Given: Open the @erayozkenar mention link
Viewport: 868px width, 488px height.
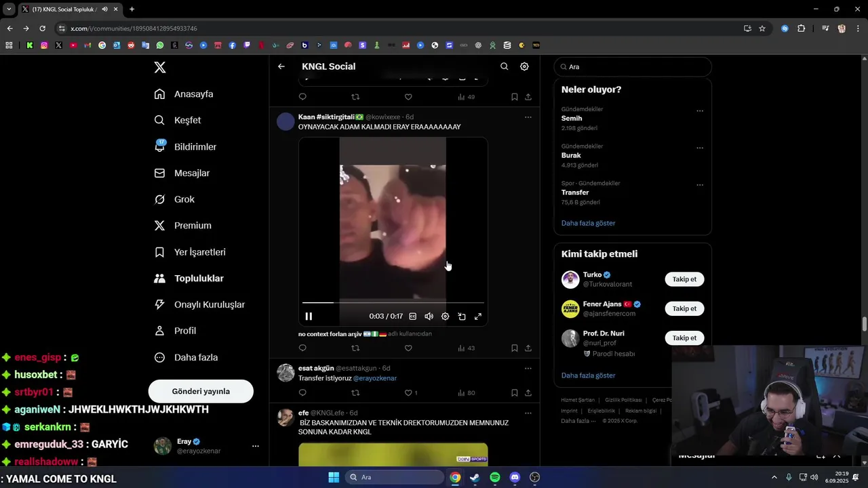Looking at the screenshot, I should pyautogui.click(x=375, y=378).
